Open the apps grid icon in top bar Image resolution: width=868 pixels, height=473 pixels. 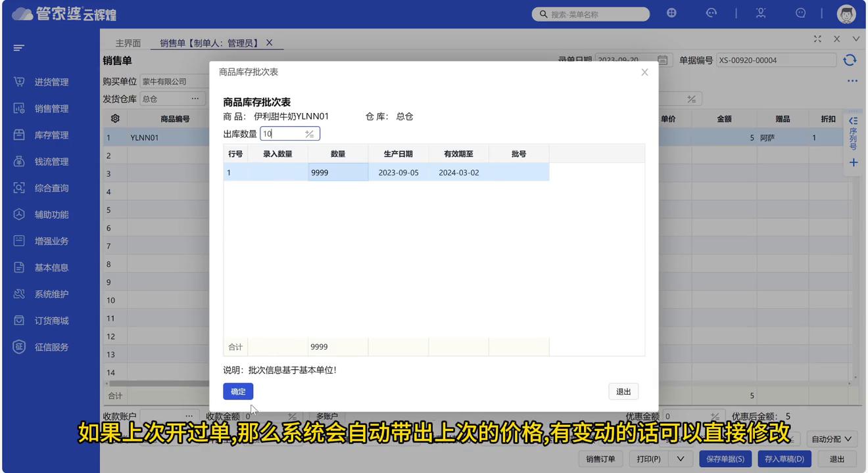coord(671,13)
